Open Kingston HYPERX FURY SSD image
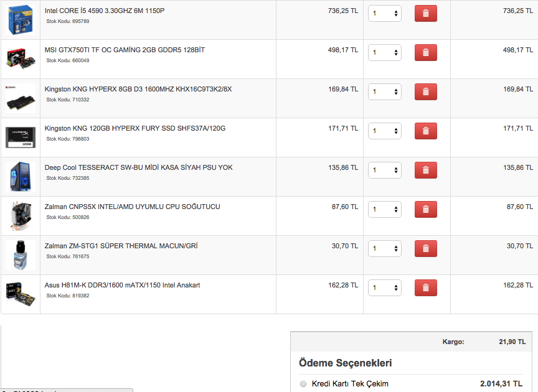This screenshot has height=392, width=538. click(21, 137)
